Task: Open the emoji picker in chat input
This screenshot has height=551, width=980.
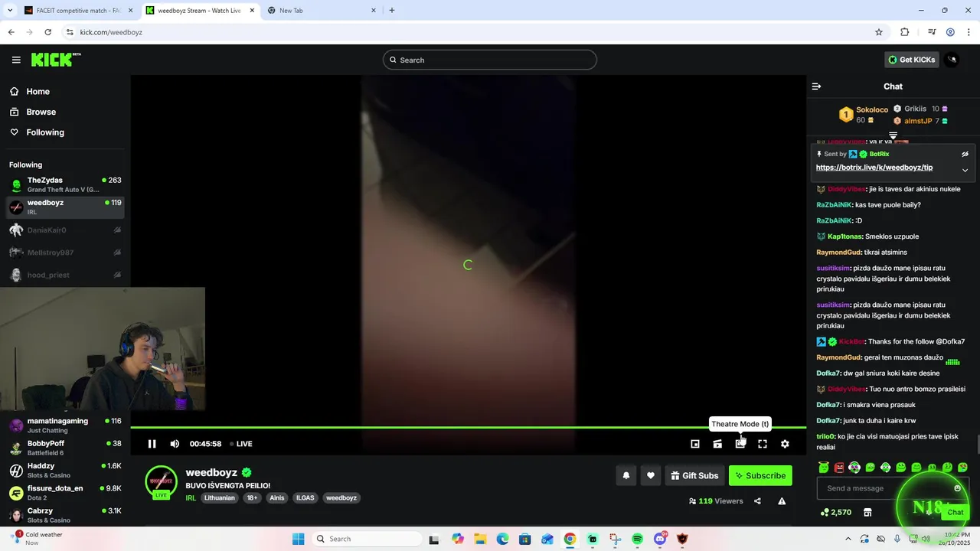Action: 957,488
